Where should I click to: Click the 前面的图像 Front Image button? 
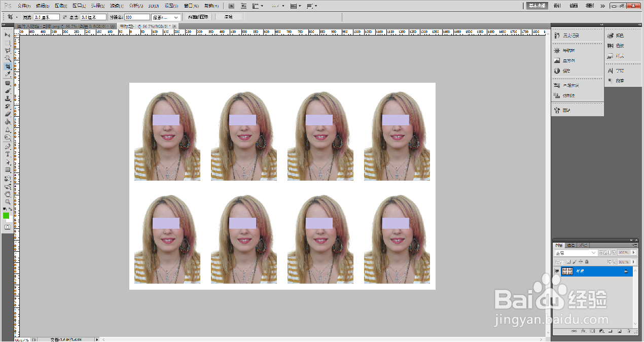click(198, 17)
